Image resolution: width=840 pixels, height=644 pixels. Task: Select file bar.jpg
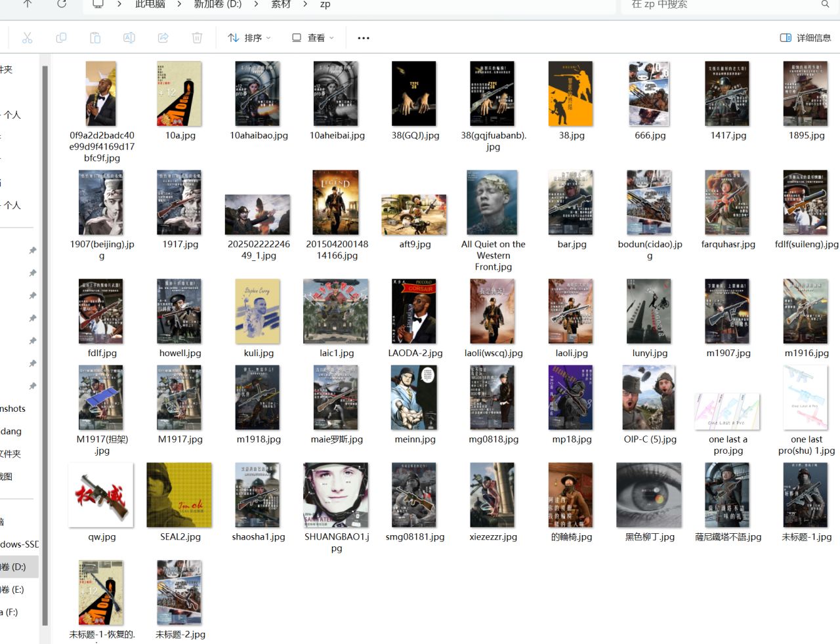[x=572, y=210]
